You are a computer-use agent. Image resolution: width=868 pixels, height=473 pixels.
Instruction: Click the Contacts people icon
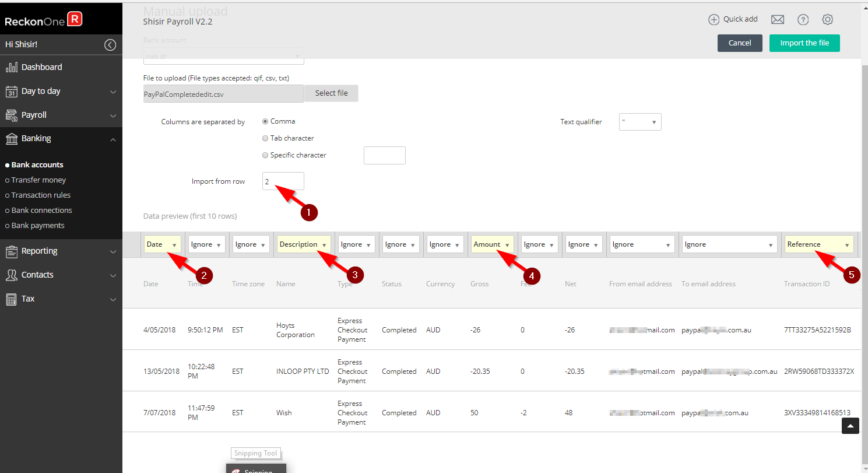click(11, 275)
